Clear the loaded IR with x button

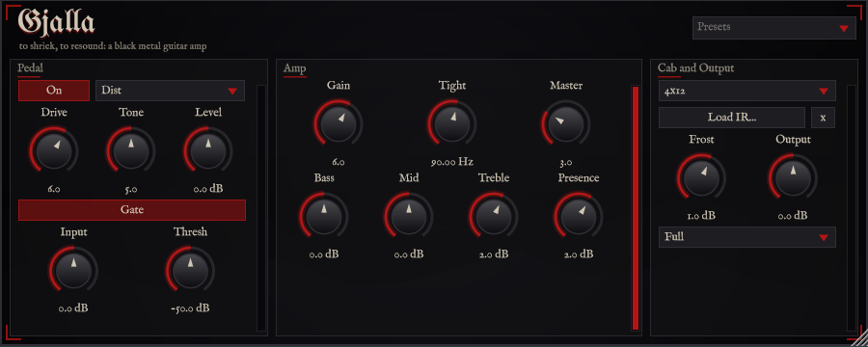click(x=824, y=118)
